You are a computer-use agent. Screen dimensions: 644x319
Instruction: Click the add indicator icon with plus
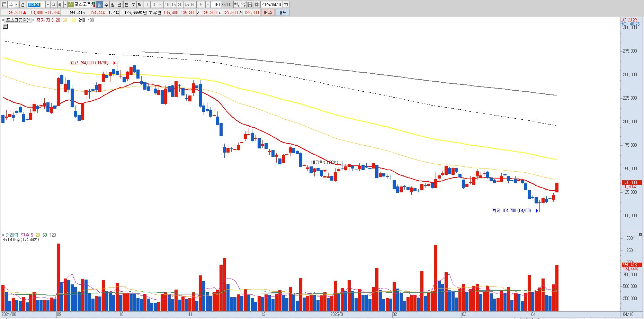point(236,4)
